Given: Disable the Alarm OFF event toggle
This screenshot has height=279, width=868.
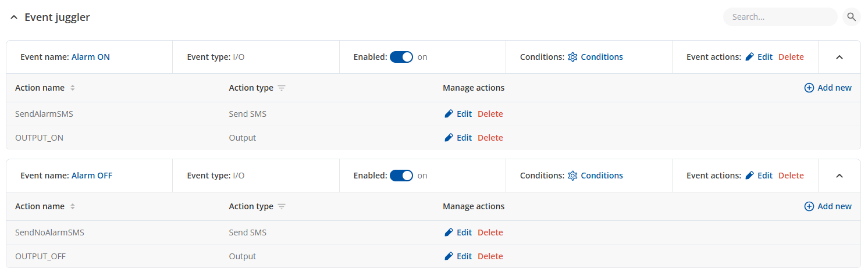Looking at the screenshot, I should coord(401,176).
